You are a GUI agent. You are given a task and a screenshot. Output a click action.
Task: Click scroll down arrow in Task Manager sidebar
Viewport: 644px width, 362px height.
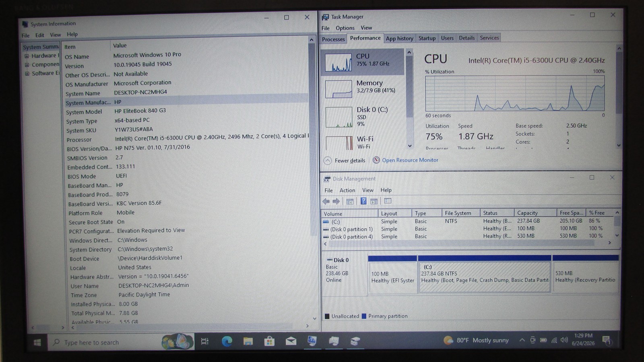pyautogui.click(x=410, y=146)
